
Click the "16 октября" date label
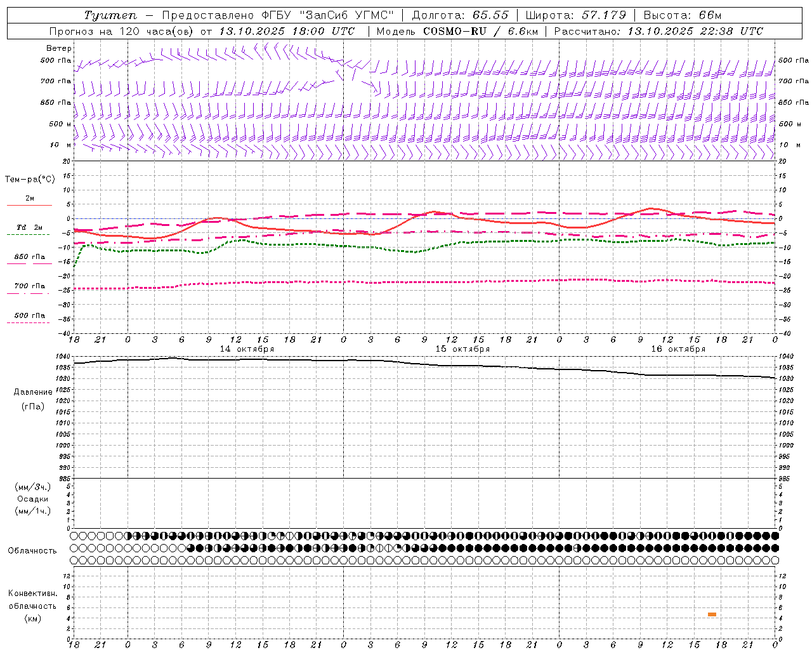(x=678, y=349)
